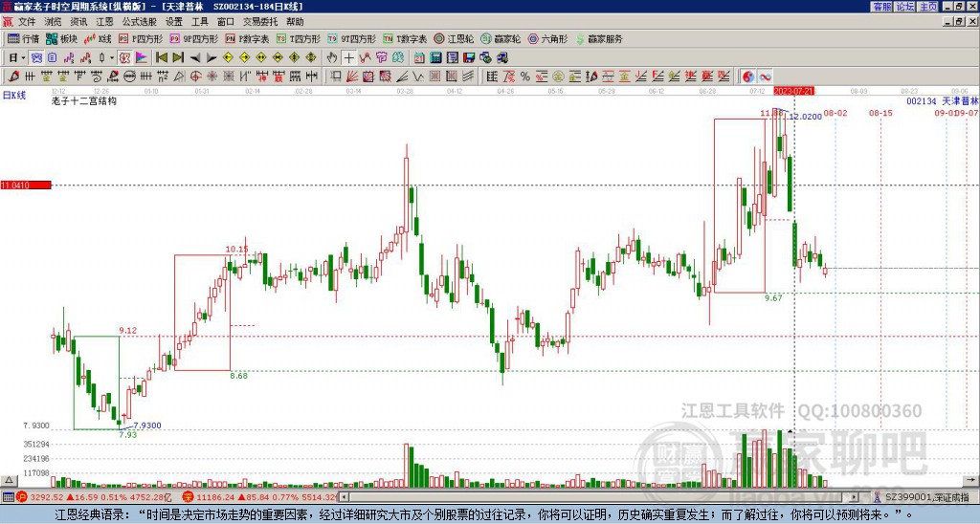The image size is (980, 524).
Task: Expand the candlestick type dropdown arrow
Action: [x=111, y=57]
